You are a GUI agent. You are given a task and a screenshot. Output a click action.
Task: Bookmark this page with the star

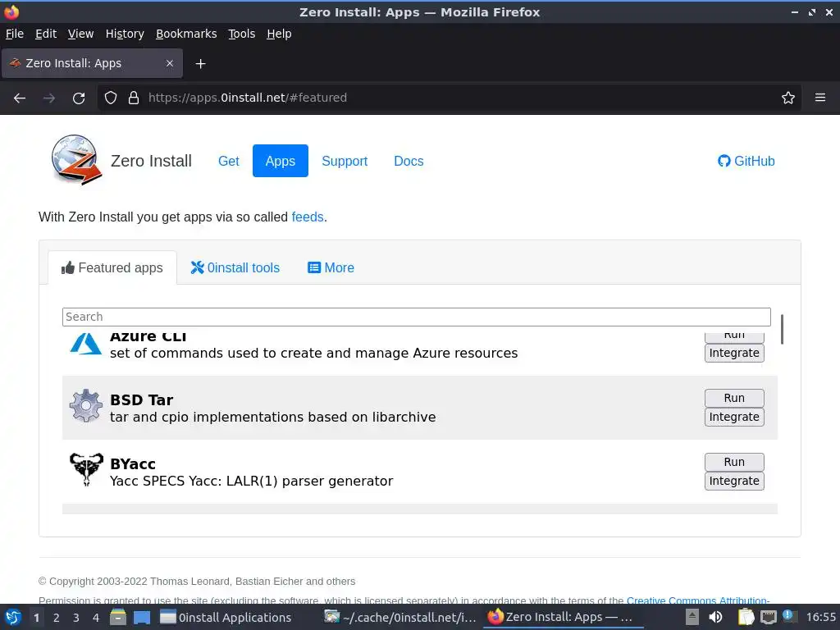point(788,98)
